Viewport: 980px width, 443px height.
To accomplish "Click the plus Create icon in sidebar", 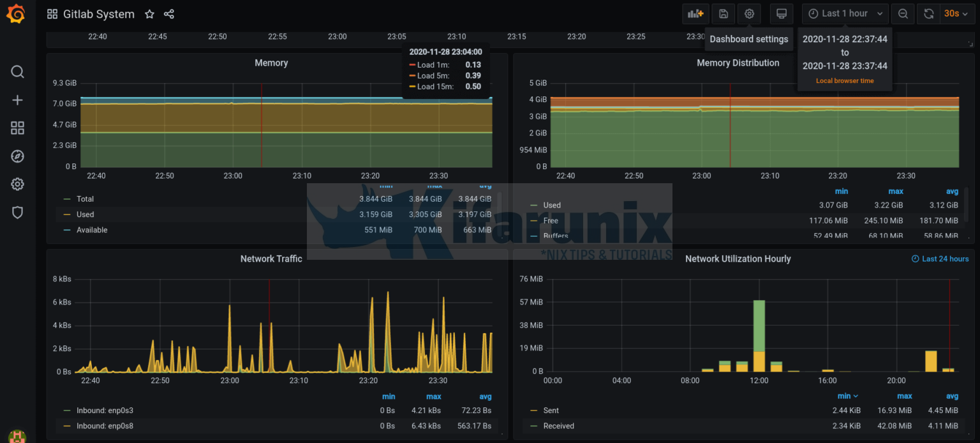I will click(x=17, y=100).
